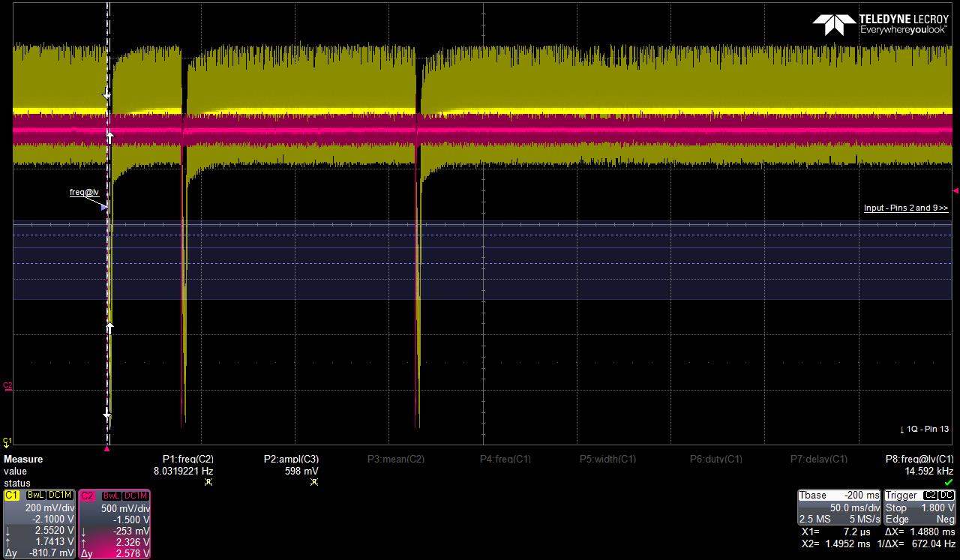
Task: Click the C1 offset -2.1000 V value
Action: (x=53, y=519)
